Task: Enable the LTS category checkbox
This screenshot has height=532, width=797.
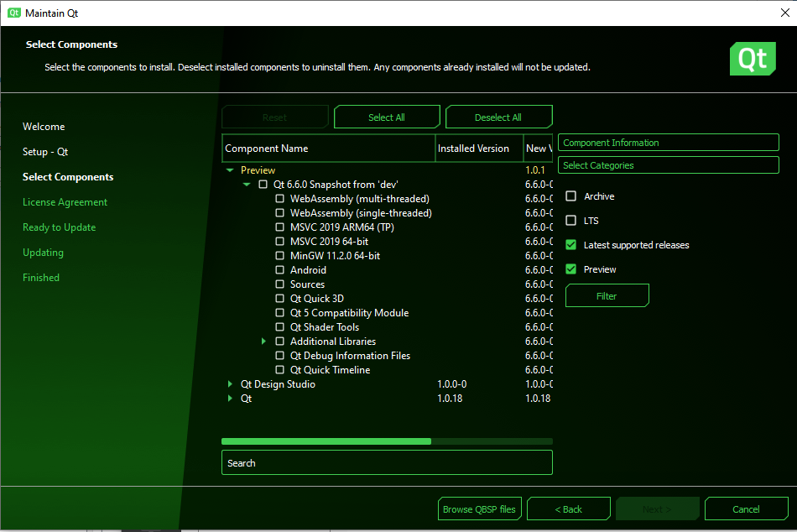Action: point(571,221)
